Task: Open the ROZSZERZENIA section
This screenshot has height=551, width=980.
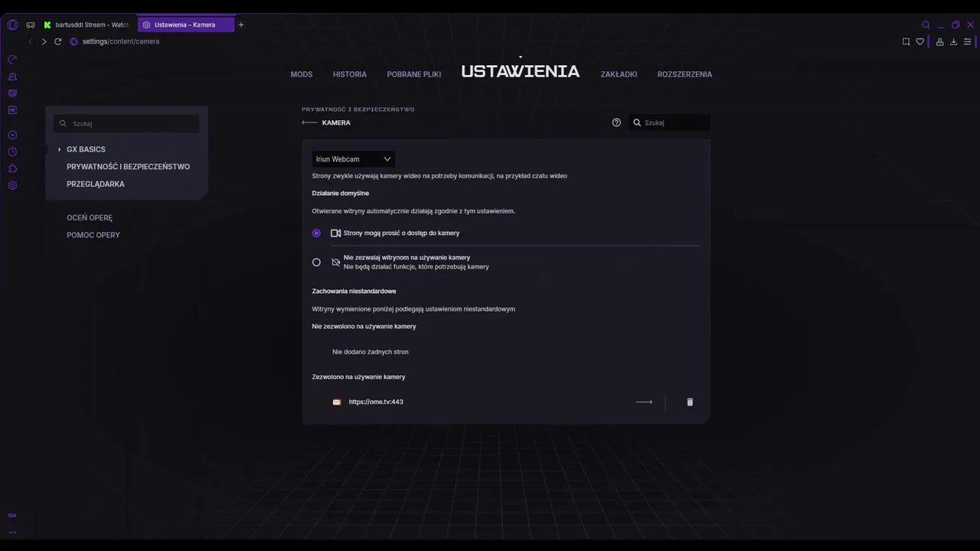Action: coord(684,74)
